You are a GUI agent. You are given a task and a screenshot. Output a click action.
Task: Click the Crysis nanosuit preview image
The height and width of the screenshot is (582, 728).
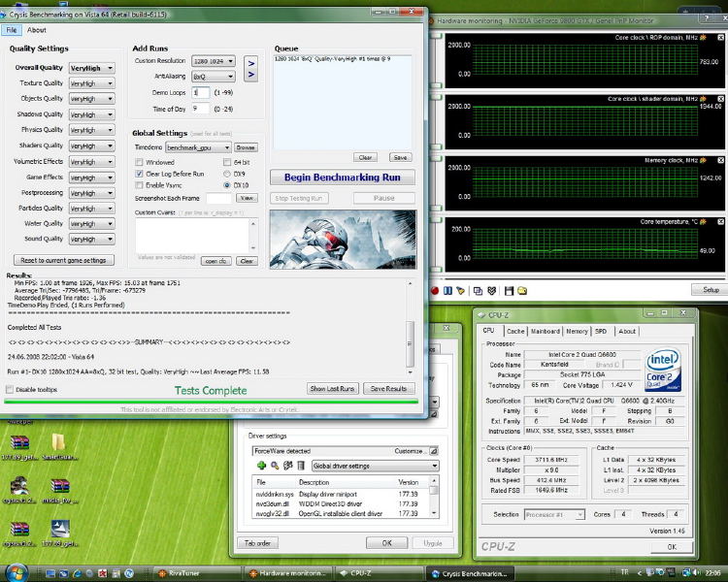(343, 239)
